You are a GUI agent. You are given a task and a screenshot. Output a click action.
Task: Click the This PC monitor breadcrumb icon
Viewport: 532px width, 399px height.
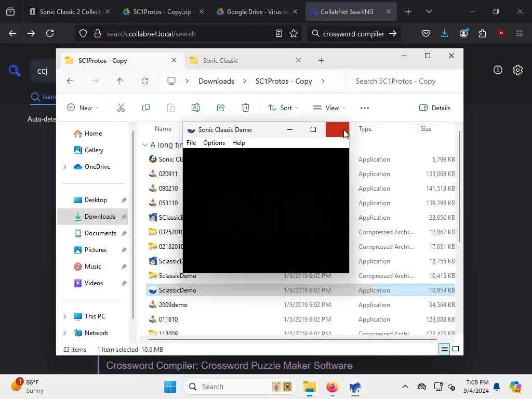[171, 81]
